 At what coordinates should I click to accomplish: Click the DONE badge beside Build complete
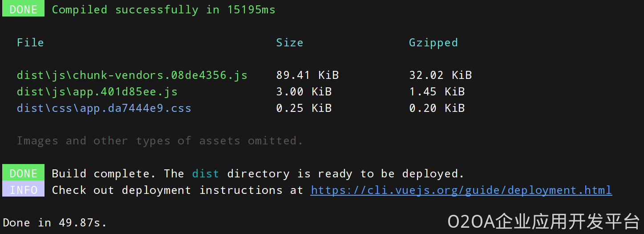[x=23, y=173]
